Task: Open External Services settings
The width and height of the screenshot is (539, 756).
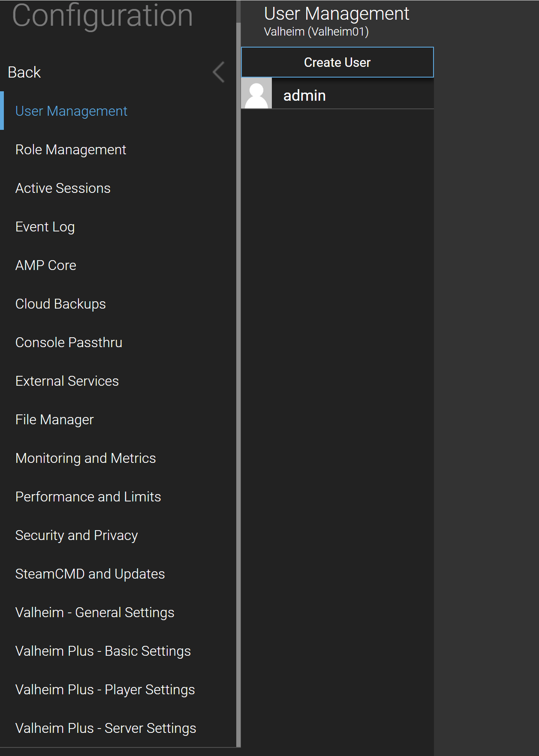Action: tap(67, 381)
